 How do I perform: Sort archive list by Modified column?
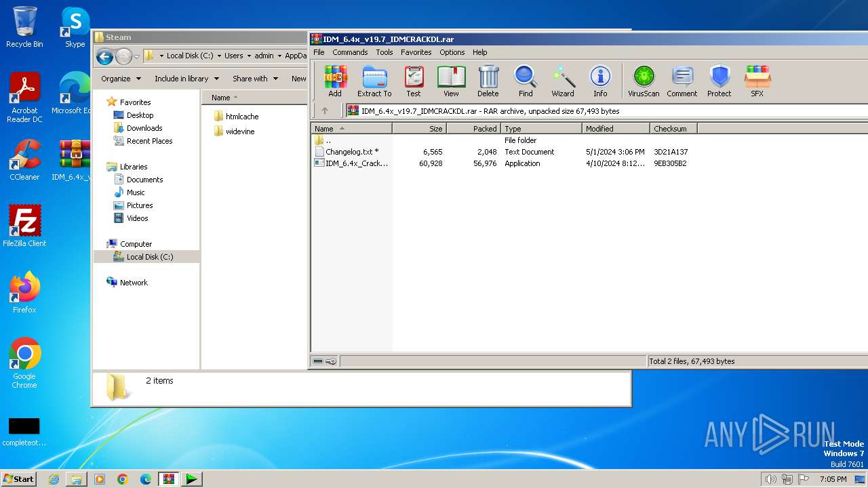coord(616,129)
